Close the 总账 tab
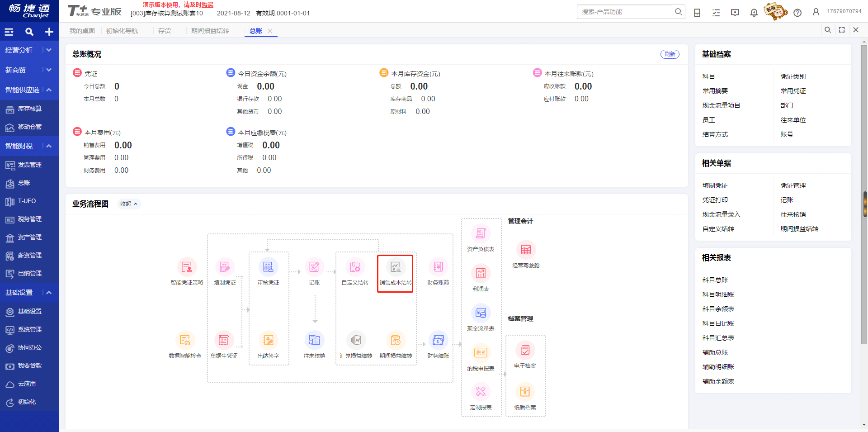This screenshot has height=432, width=868. click(x=270, y=31)
